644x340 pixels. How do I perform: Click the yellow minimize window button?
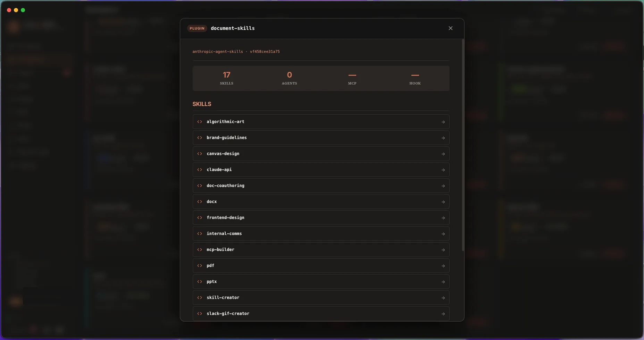[16, 10]
